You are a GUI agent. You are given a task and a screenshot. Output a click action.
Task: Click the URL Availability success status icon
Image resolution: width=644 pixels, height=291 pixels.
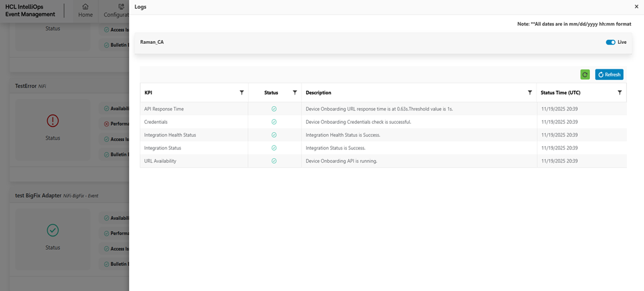coord(274,161)
